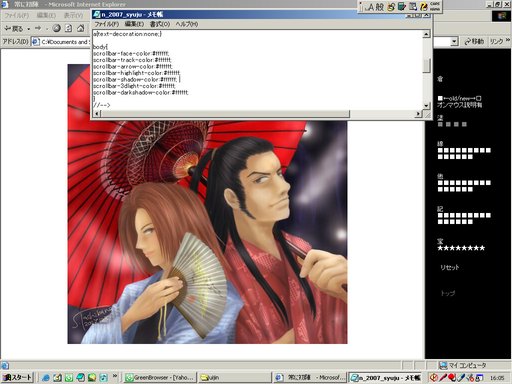This screenshot has height=384, width=512.
Task: Click the kimono couple illustration
Action: point(207,232)
